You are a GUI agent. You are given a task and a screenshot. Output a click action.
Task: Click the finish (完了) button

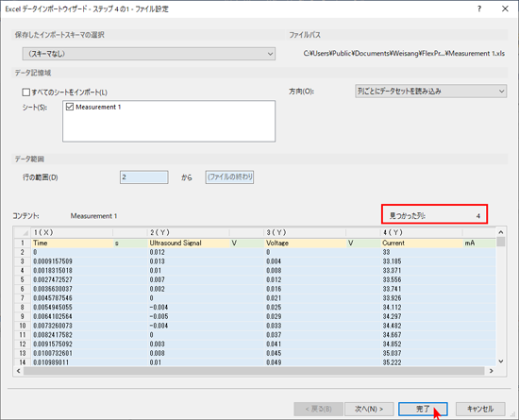click(423, 409)
